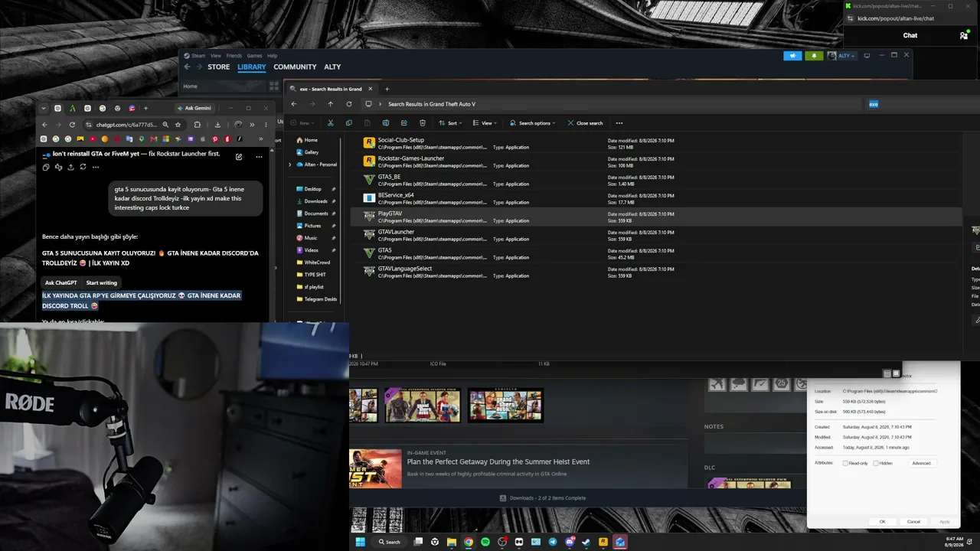Click the regenerate icon under the ChatGPT response

(84, 167)
